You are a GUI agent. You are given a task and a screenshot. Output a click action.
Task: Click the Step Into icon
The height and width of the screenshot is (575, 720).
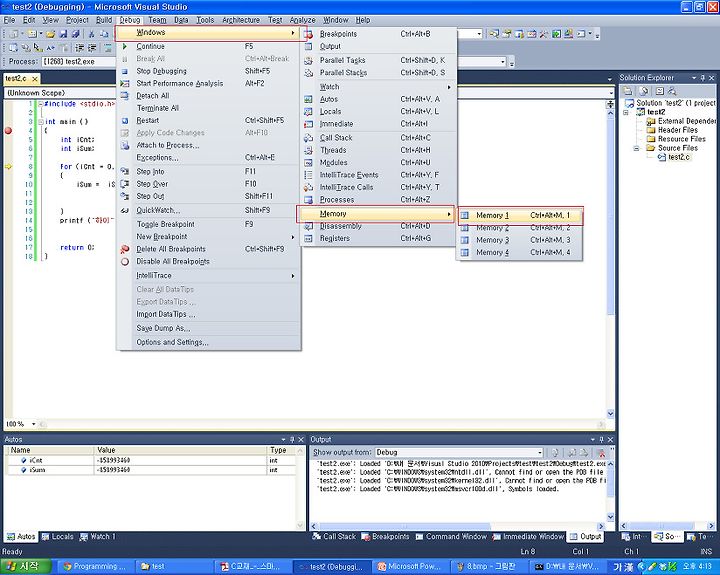coord(124,171)
